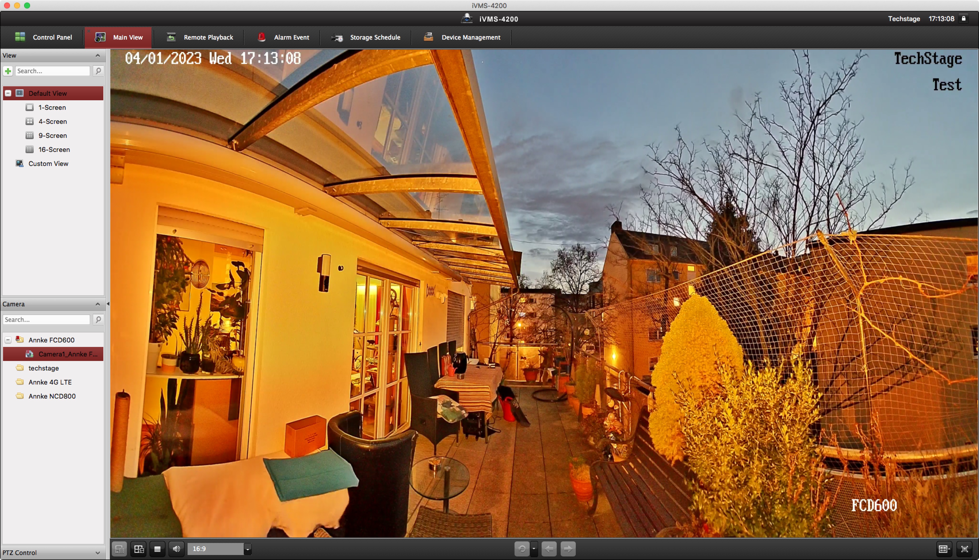
Task: Collapse the View panel header
Action: tap(98, 55)
